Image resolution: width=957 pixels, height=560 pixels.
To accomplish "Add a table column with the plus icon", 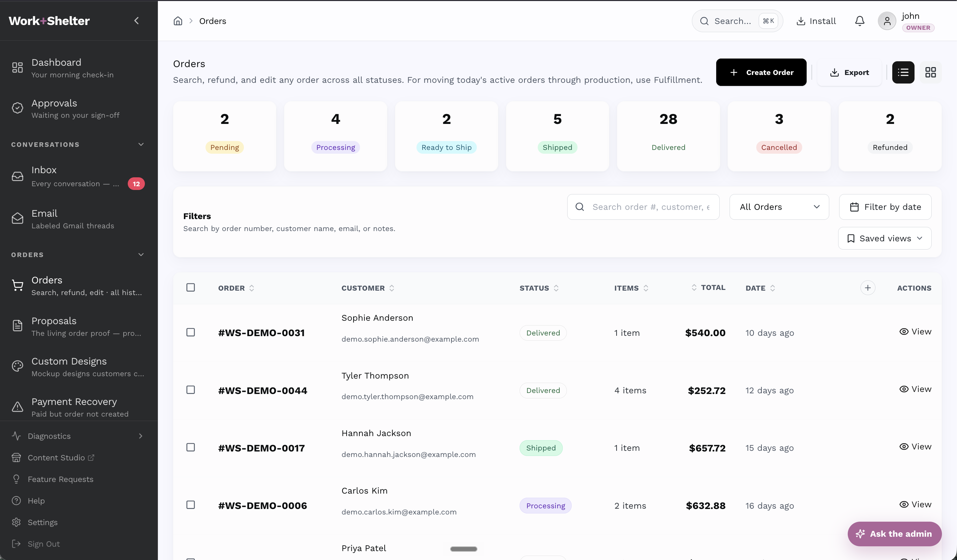I will [868, 288].
